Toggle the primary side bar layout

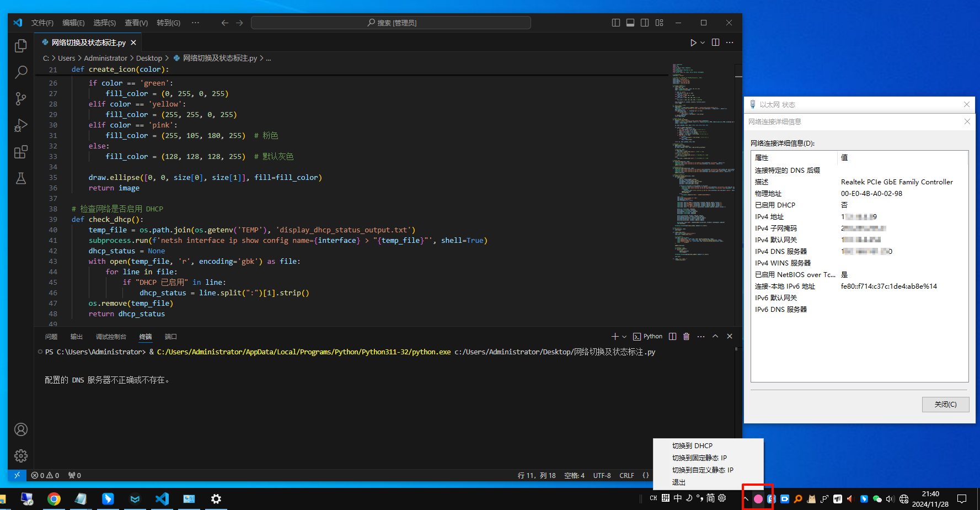coord(616,23)
